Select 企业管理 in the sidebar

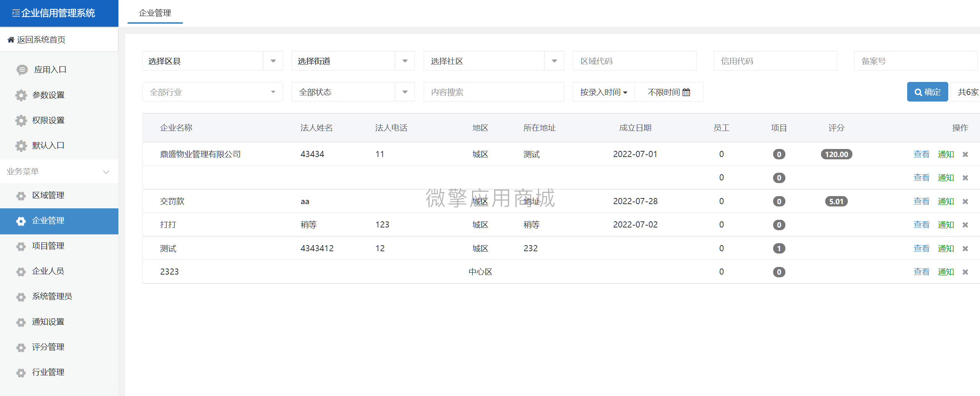(59, 221)
